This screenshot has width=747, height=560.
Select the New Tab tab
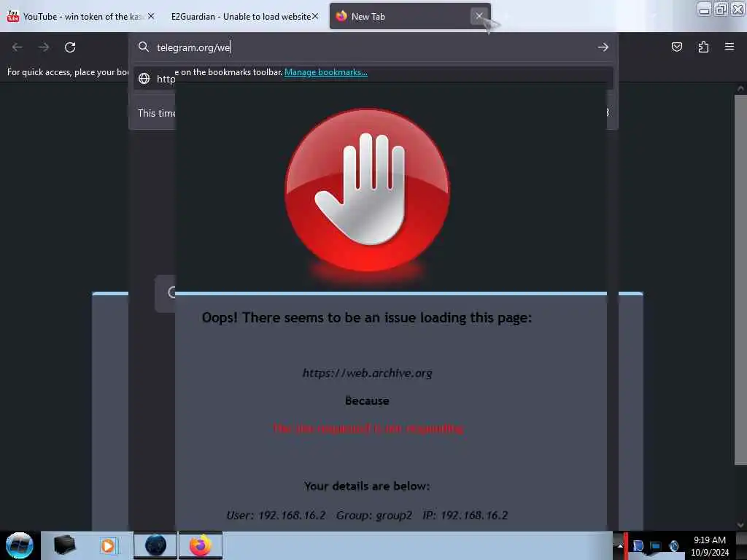[410, 16]
